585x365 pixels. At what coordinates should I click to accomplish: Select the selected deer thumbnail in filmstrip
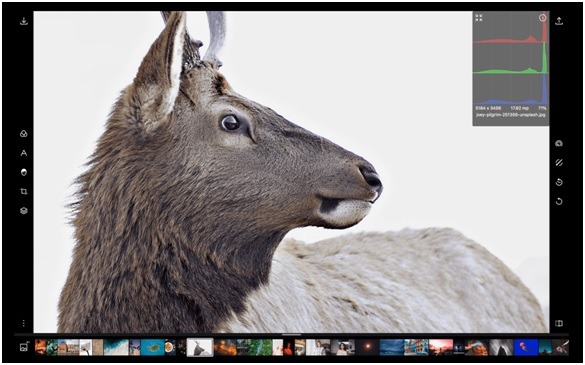(x=200, y=347)
